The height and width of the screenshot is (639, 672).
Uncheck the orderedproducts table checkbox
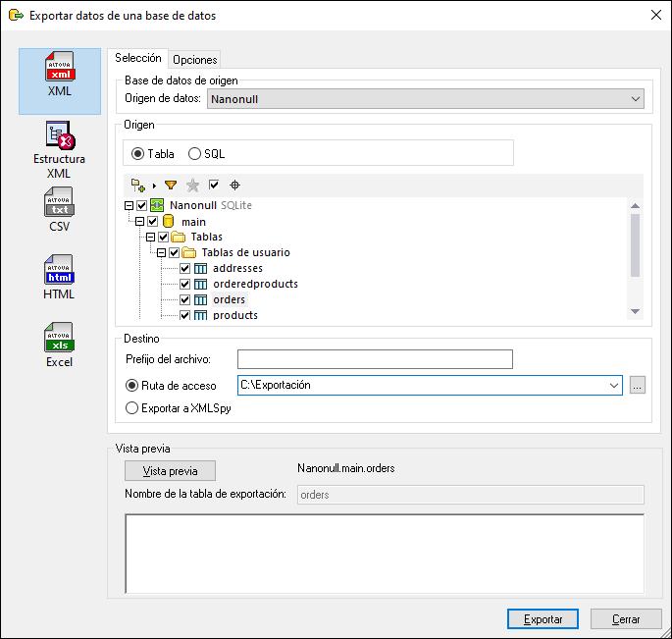pyautogui.click(x=184, y=284)
